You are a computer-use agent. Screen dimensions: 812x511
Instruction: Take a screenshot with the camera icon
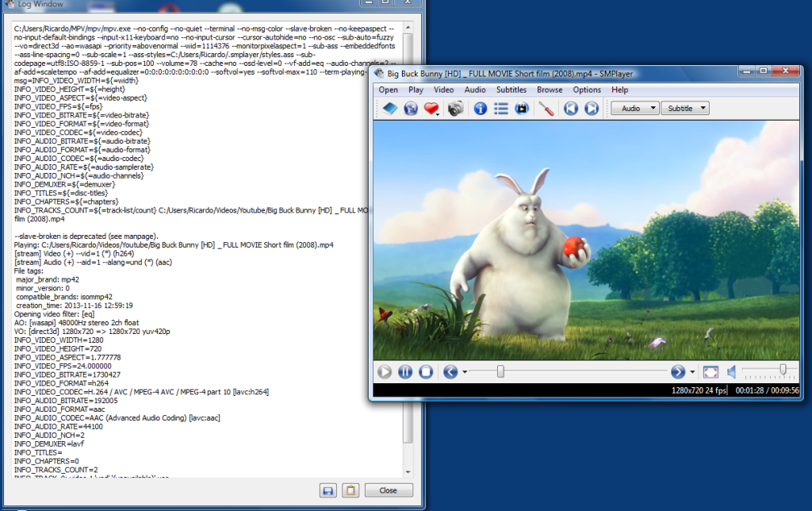click(456, 109)
